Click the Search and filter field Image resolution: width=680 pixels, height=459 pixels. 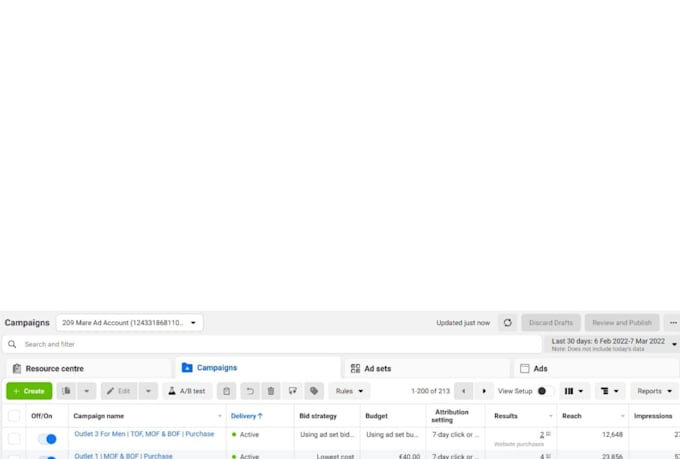(x=272, y=344)
